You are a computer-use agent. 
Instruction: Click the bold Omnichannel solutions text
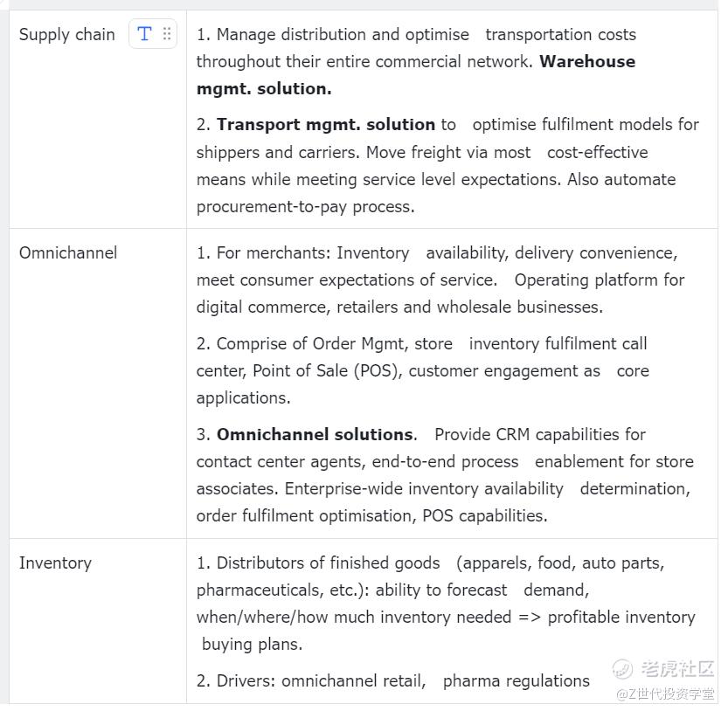point(315,435)
